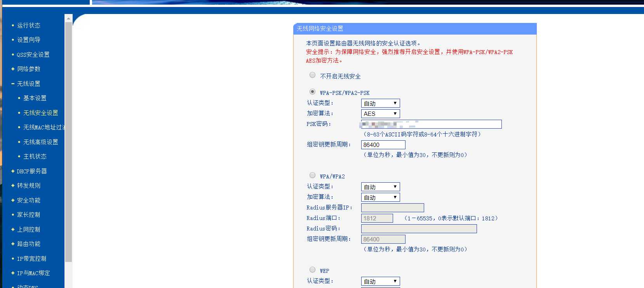Collapse 无线设置 sidebar section
The image size is (644, 288).
[29, 84]
